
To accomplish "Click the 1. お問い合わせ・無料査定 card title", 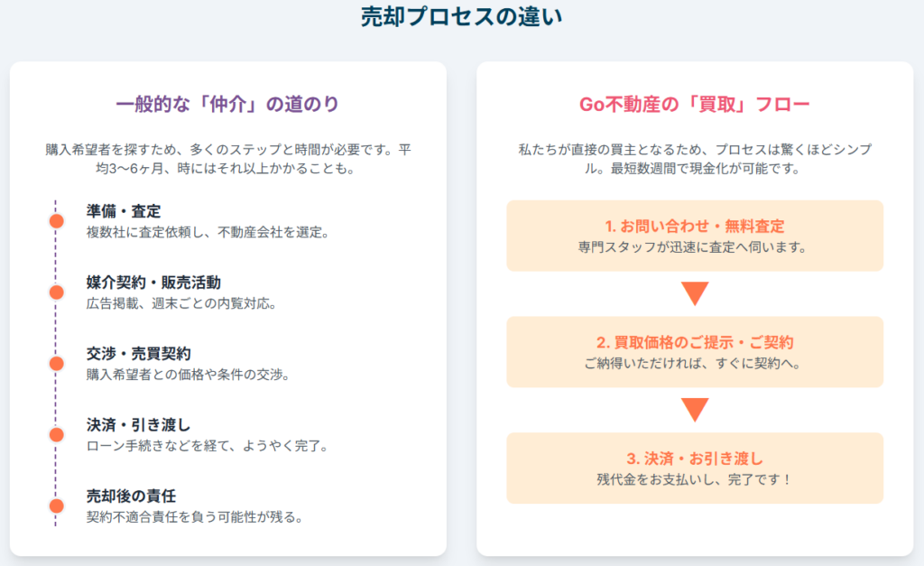I will [695, 227].
